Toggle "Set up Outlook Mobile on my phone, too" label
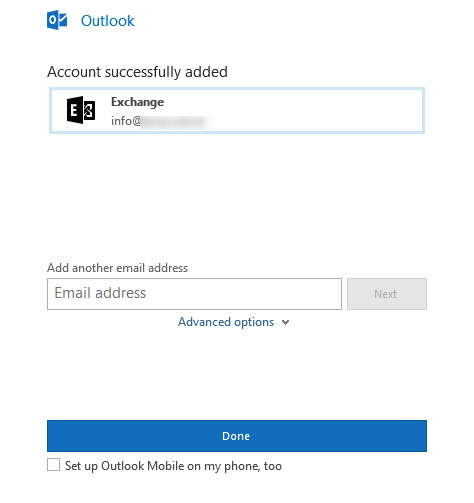474x503 pixels. [173, 466]
